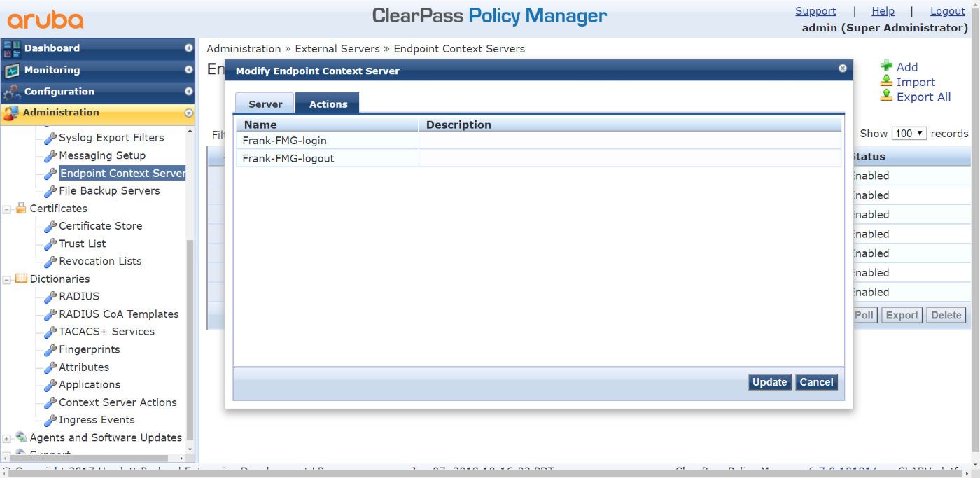The height and width of the screenshot is (478, 980).
Task: Click the Export All icon
Action: [887, 96]
